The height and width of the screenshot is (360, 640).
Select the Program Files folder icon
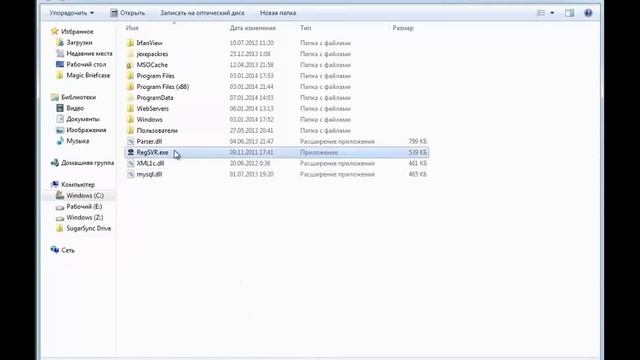[x=130, y=76]
